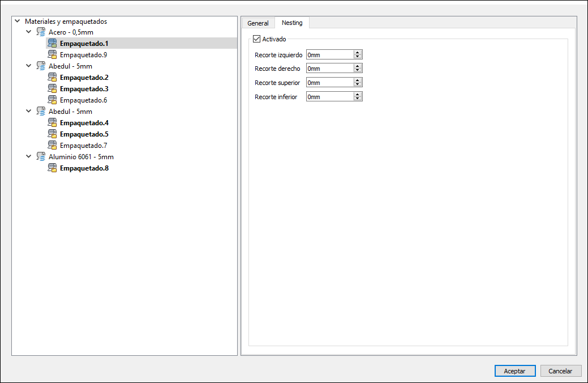Increase Recorte izquierdo with up arrow
This screenshot has height=383, width=588.
(358, 53)
